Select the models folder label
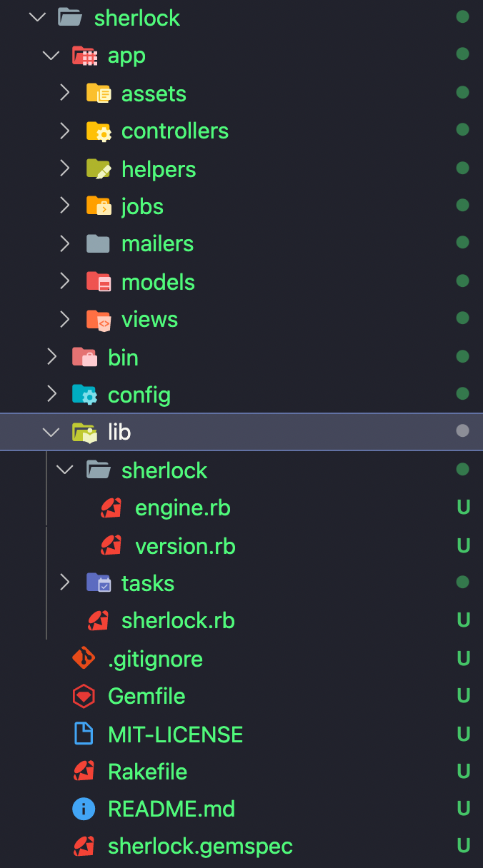This screenshot has width=483, height=868. coord(158,282)
